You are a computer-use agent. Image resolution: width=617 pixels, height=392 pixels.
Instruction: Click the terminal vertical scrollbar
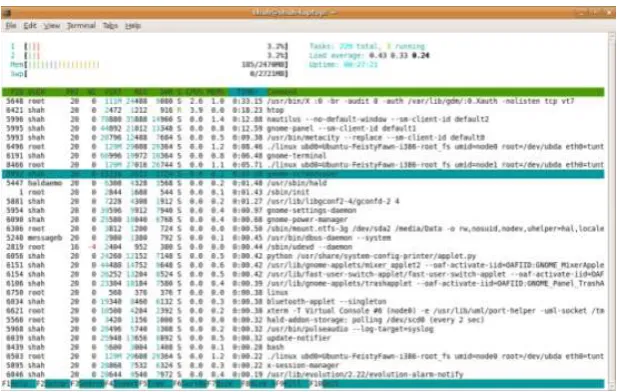[611, 211]
